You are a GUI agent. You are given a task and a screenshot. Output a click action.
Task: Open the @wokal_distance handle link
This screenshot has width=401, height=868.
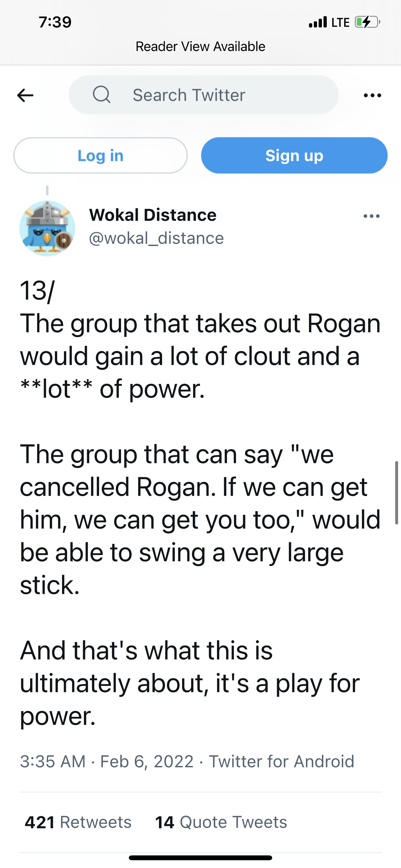(156, 238)
